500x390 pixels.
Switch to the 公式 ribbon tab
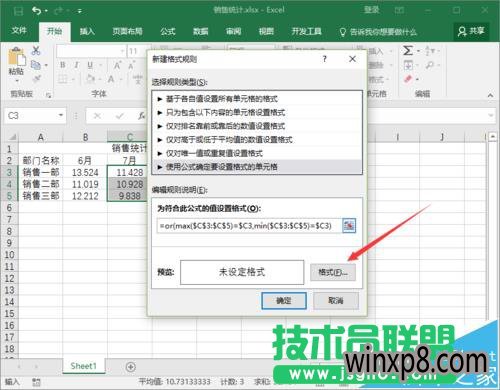(x=167, y=31)
